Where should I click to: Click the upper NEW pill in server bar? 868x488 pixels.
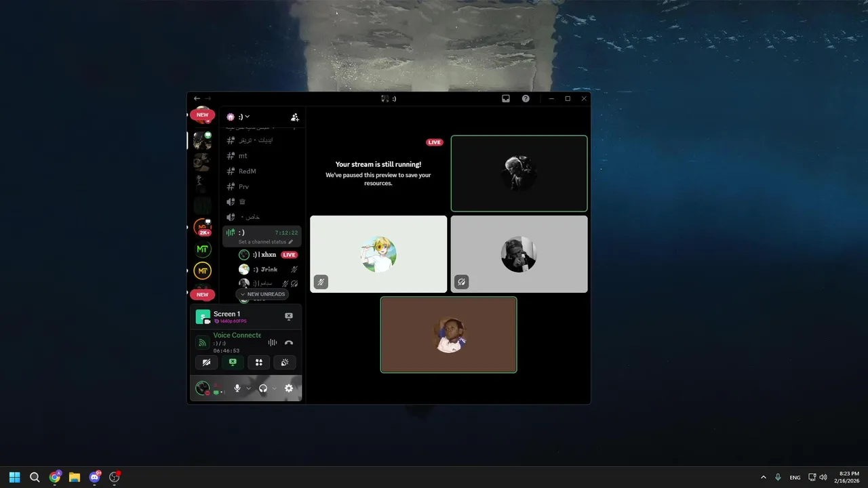[202, 115]
